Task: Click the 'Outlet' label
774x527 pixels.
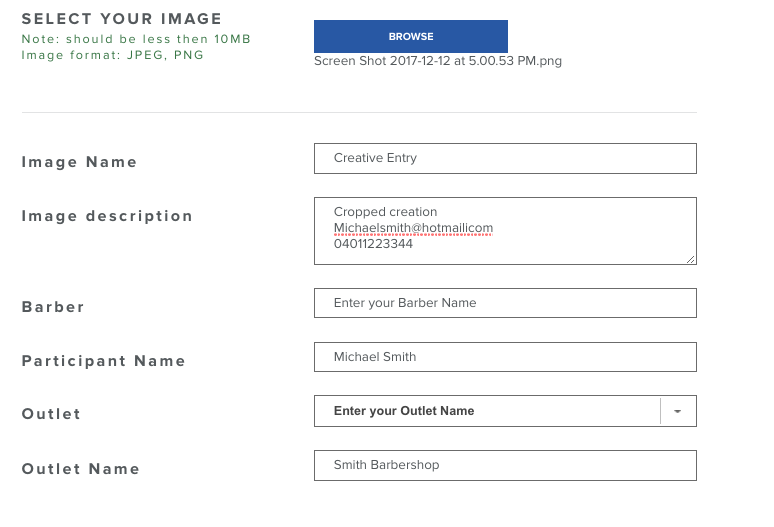Action: 51,414
